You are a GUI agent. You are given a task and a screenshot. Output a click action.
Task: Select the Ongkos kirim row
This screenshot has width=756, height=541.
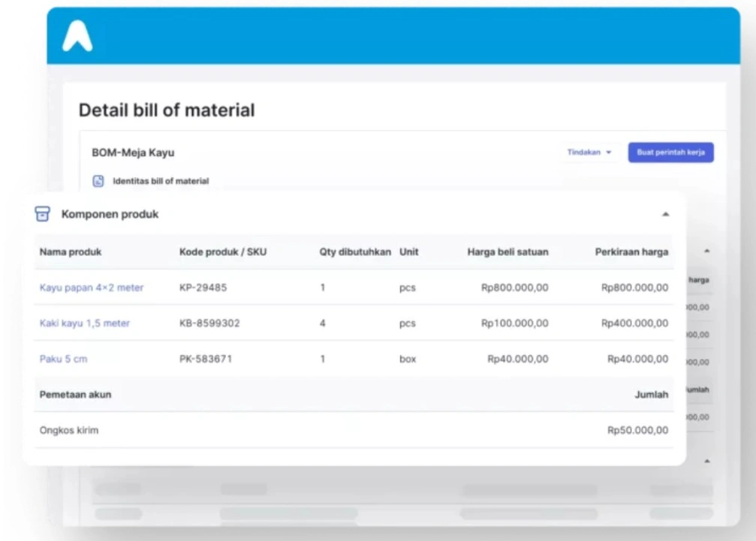(68, 431)
